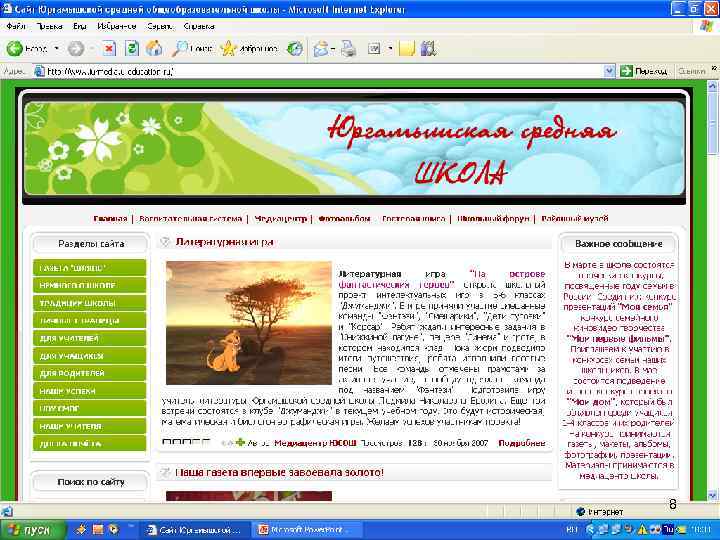Click the red X Stop button

[109, 48]
